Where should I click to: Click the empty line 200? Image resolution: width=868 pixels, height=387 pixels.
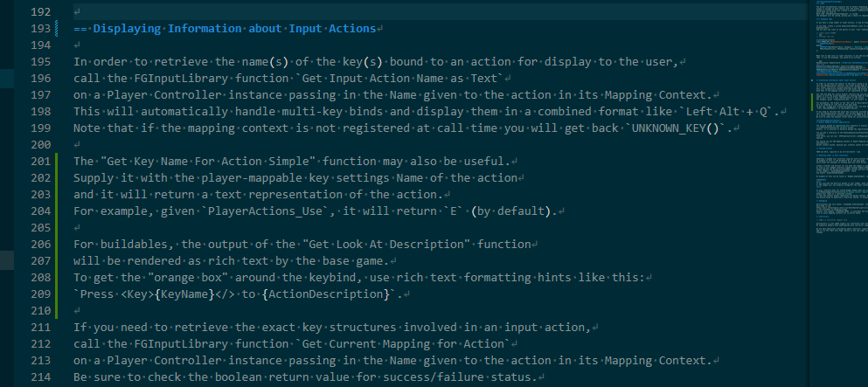pyautogui.click(x=262, y=145)
